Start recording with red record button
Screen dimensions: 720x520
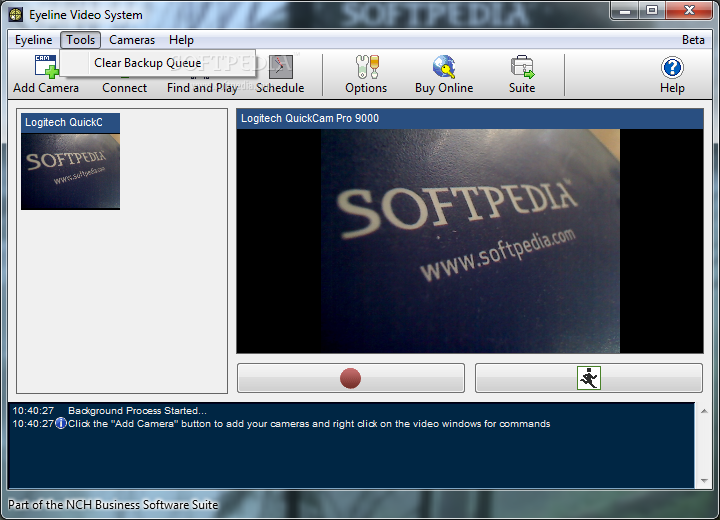[351, 378]
